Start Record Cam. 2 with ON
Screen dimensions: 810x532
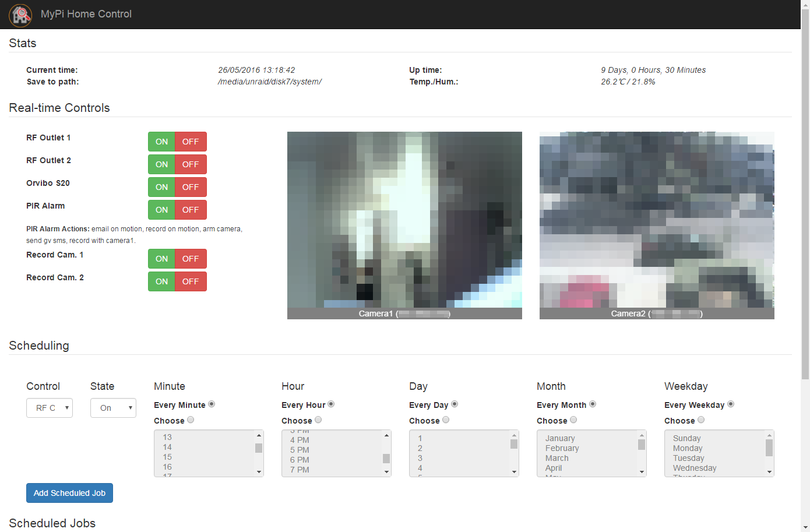tap(161, 281)
